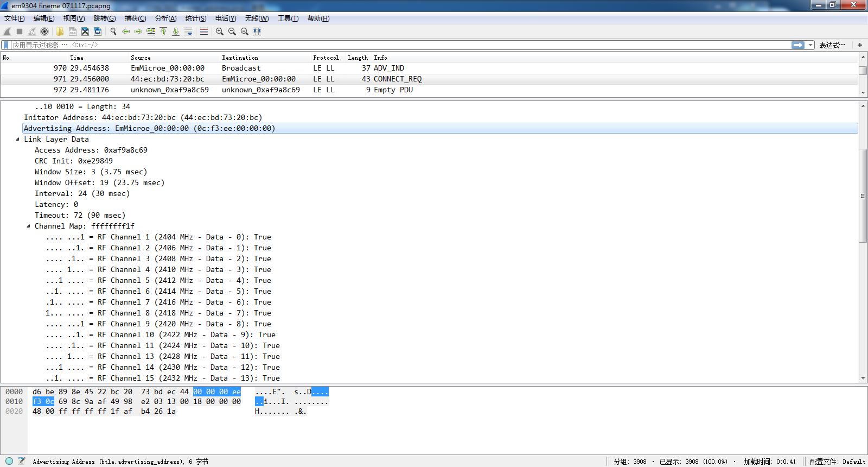Click the filter bookmark icon
This screenshot has width=868, height=467.
click(x=6, y=45)
